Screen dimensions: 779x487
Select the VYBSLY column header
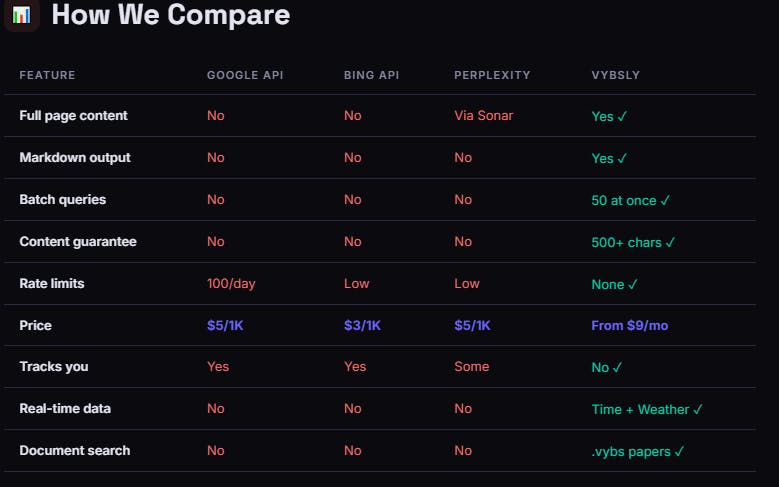tap(616, 75)
